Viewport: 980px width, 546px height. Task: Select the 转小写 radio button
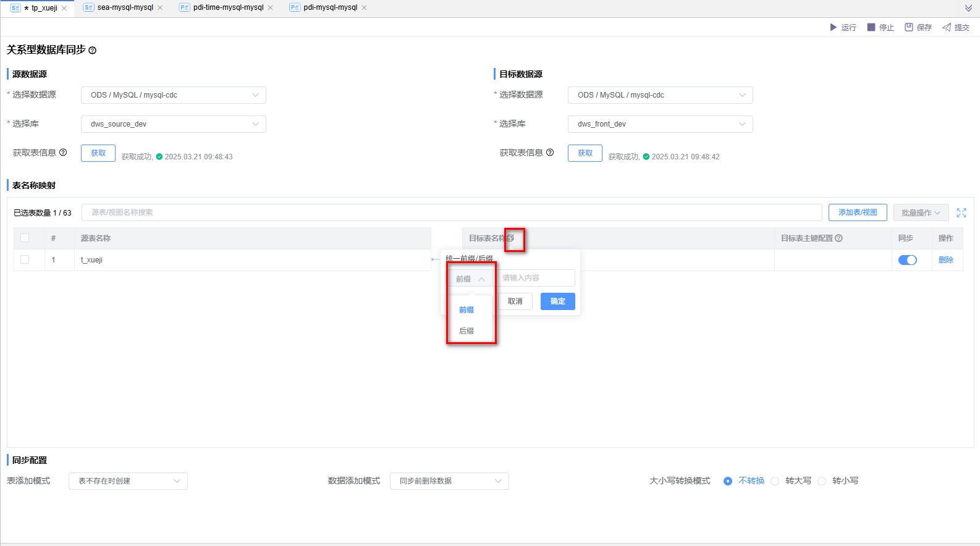click(x=822, y=481)
